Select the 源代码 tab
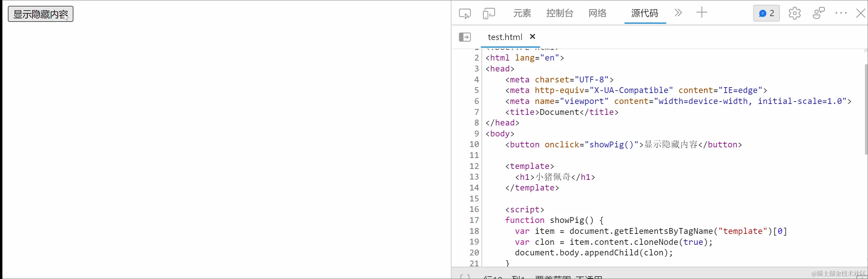The image size is (868, 279). click(x=645, y=13)
